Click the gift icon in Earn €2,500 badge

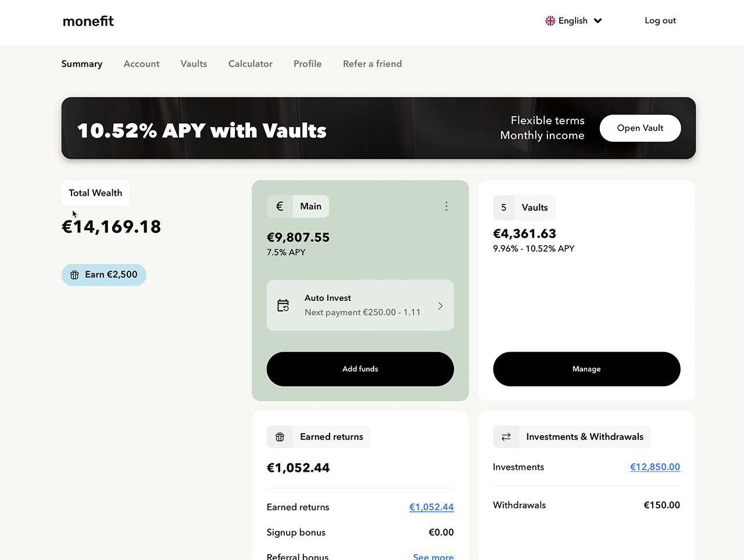click(74, 275)
